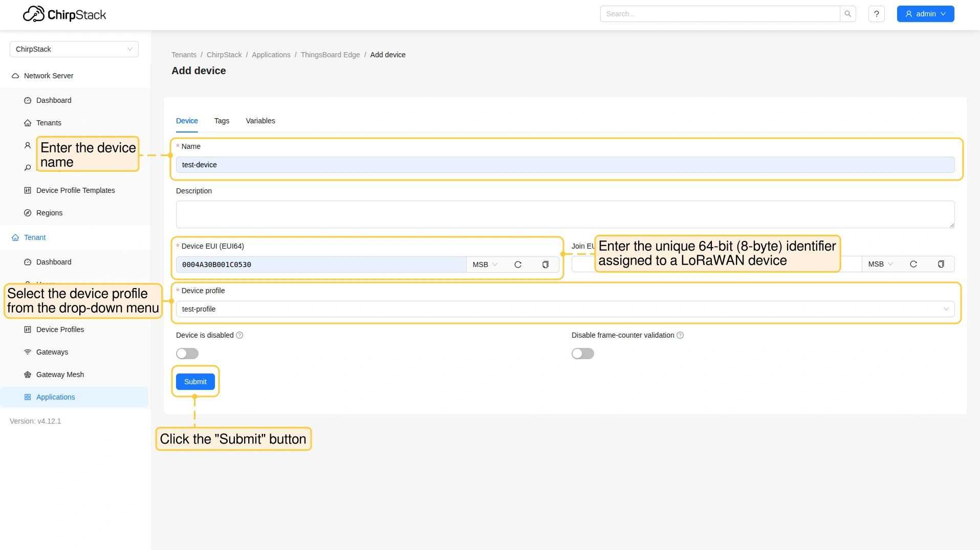Toggle the Device is disabled switch
This screenshot has height=550, width=980.
pyautogui.click(x=187, y=354)
